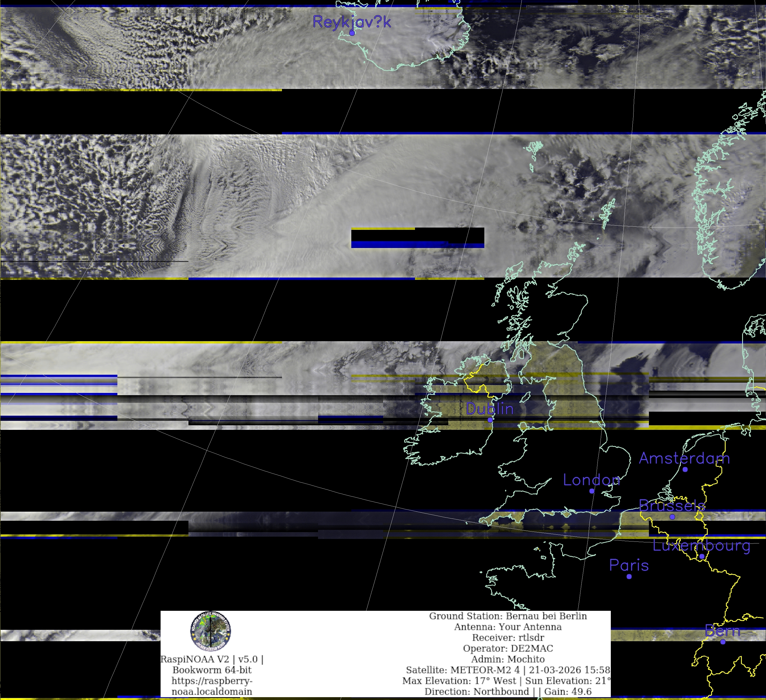Click the Paris text label
Image resolution: width=766 pixels, height=700 pixels.
tap(629, 565)
